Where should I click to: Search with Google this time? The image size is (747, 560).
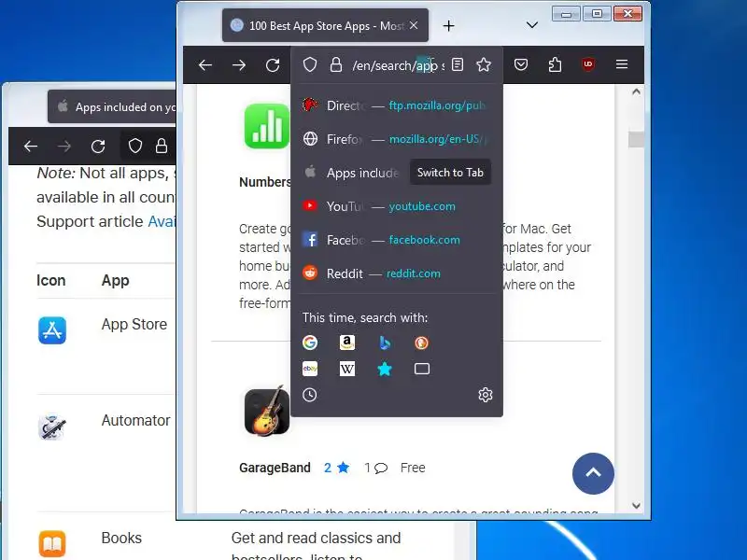click(x=310, y=343)
